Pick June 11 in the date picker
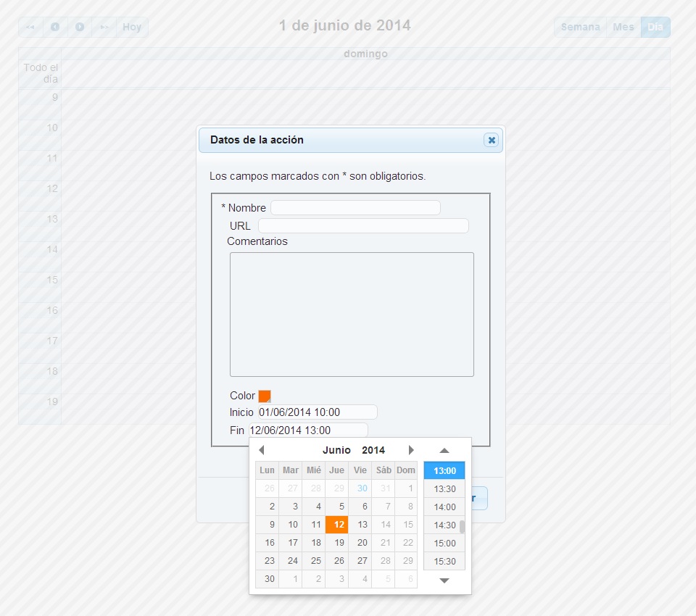Image resolution: width=696 pixels, height=616 pixels. 314,525
